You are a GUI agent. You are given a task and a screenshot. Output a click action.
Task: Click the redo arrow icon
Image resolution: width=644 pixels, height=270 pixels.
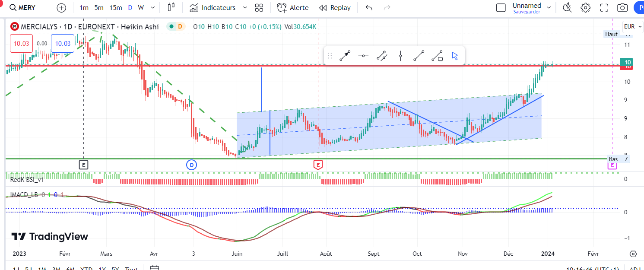tap(387, 8)
